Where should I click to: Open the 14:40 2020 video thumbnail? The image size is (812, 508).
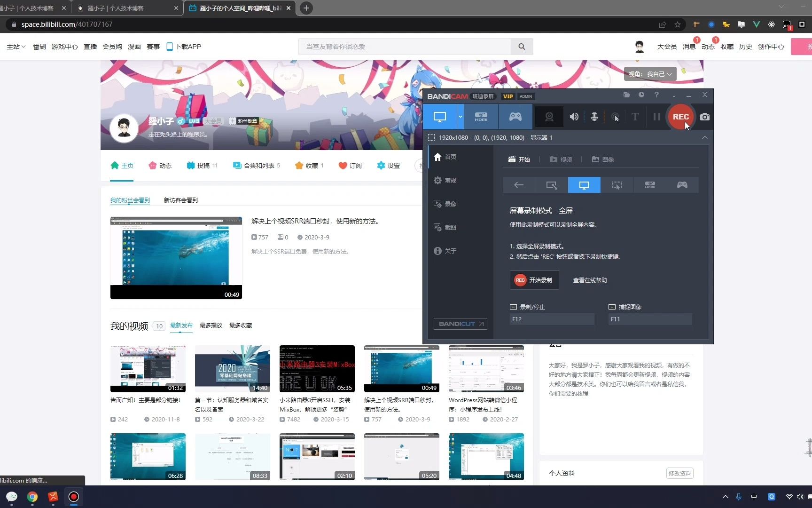click(x=232, y=369)
